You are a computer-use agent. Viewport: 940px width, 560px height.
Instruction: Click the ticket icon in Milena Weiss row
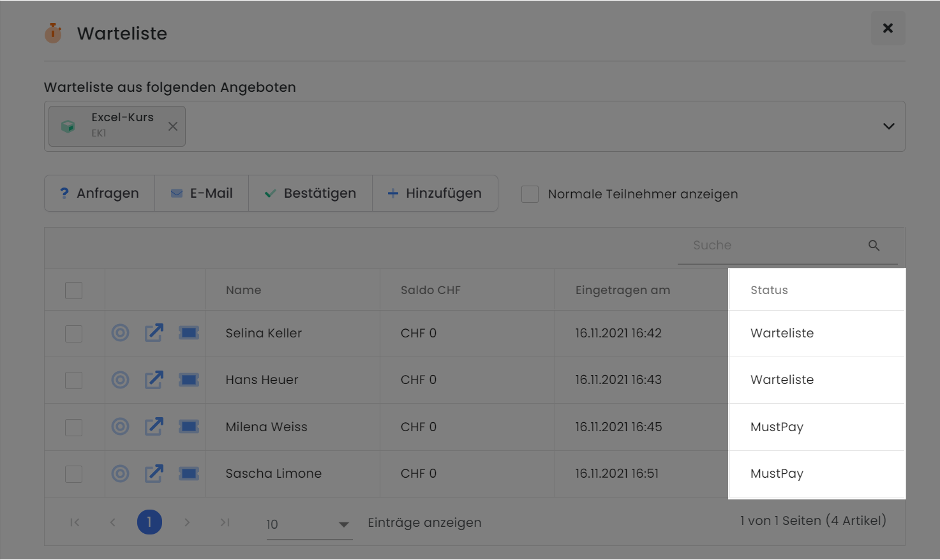pos(188,427)
